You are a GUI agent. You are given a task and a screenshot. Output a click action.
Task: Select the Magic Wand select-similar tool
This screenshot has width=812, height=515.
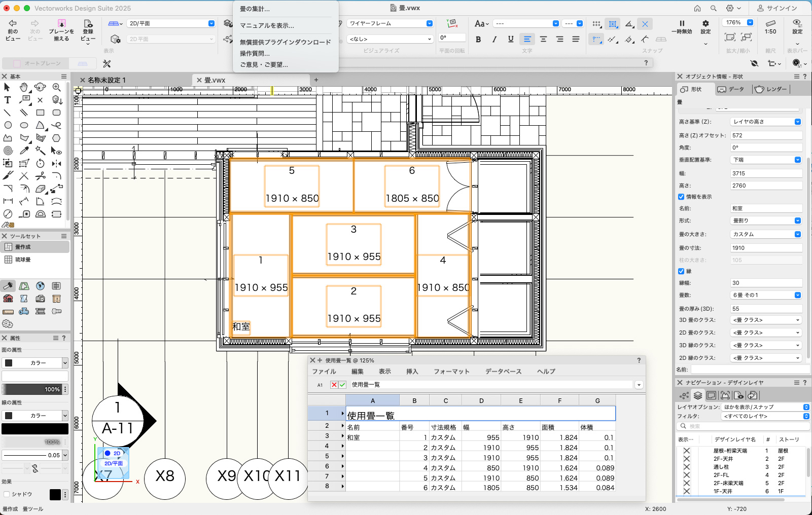[40, 151]
